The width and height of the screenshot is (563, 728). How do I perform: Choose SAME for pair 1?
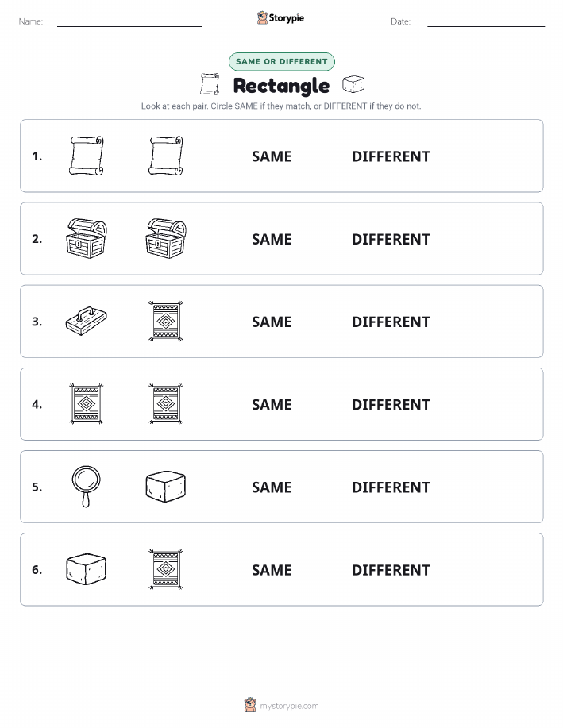[x=272, y=156]
